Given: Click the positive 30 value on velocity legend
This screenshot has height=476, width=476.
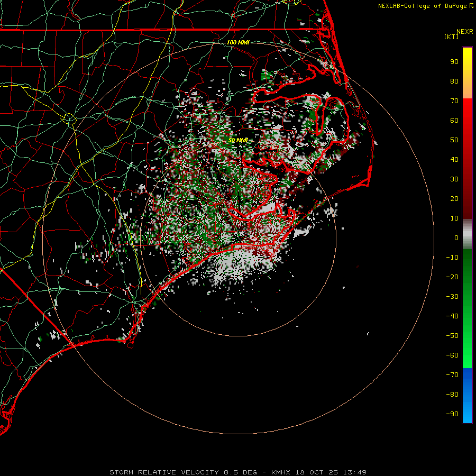Looking at the screenshot, I should 454,179.
